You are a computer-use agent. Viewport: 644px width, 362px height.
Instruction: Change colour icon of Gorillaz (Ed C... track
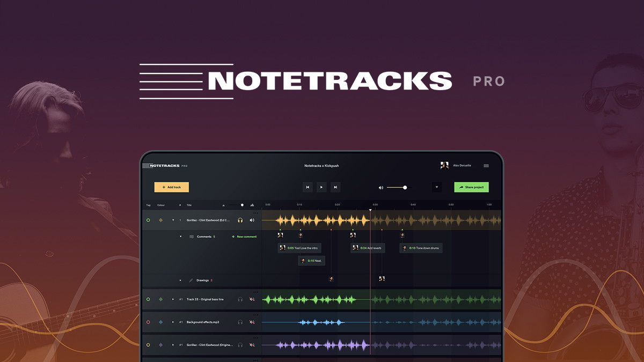tap(160, 220)
